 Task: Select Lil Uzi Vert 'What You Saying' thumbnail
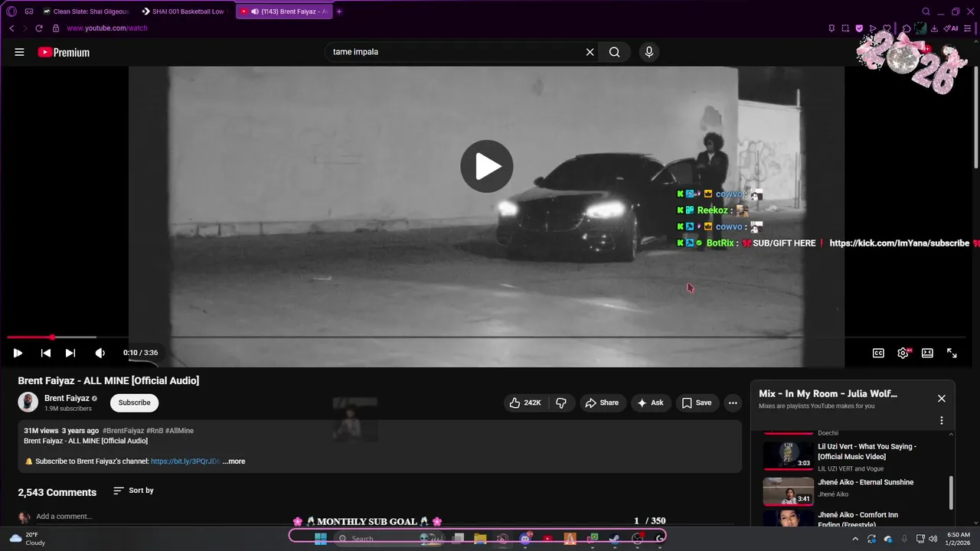789,455
